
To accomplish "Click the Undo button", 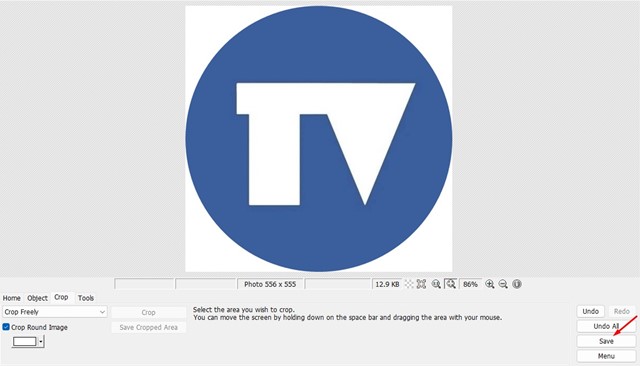I will [x=590, y=311].
